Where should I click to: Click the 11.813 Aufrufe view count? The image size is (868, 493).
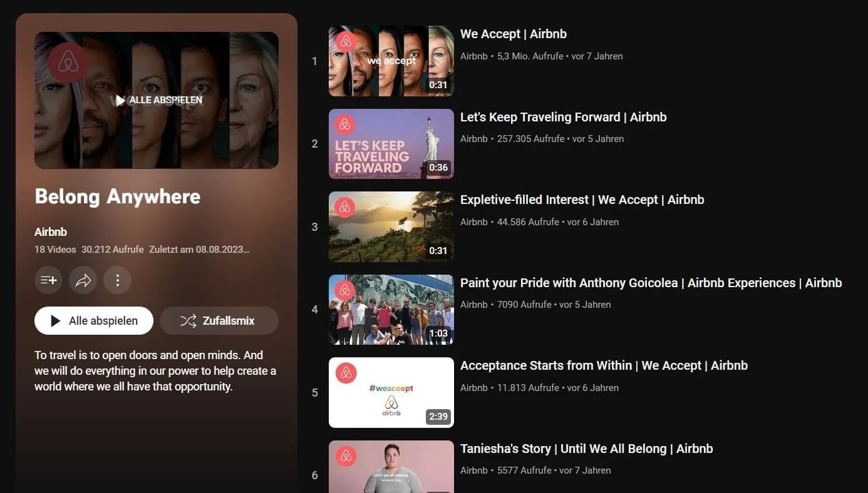[528, 388]
